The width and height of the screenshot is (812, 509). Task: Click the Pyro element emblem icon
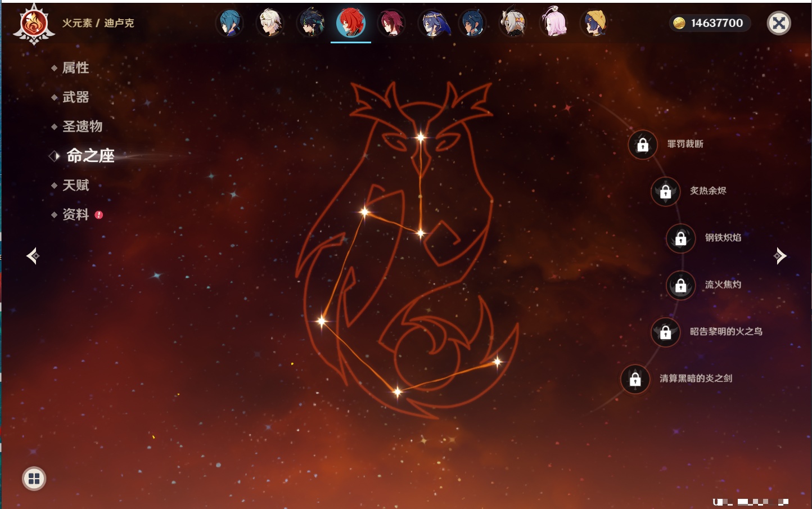[34, 24]
